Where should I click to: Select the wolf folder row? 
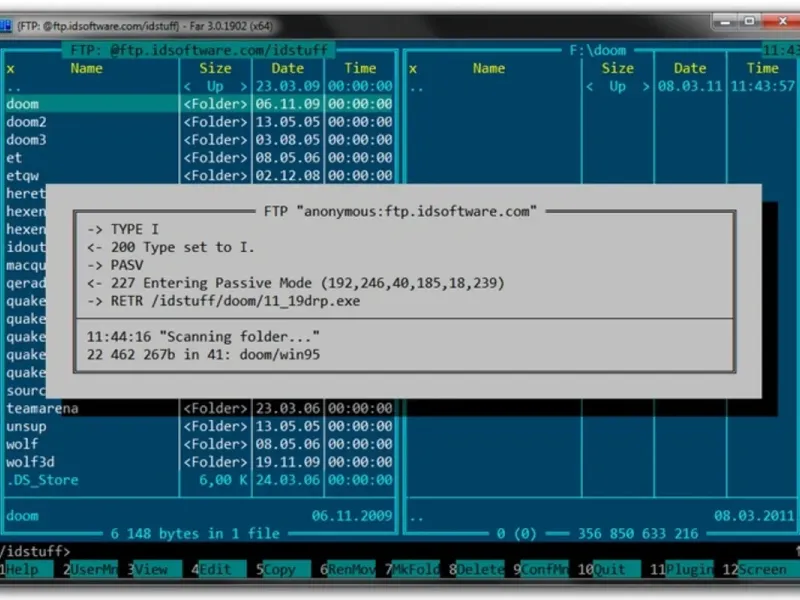pos(199,444)
